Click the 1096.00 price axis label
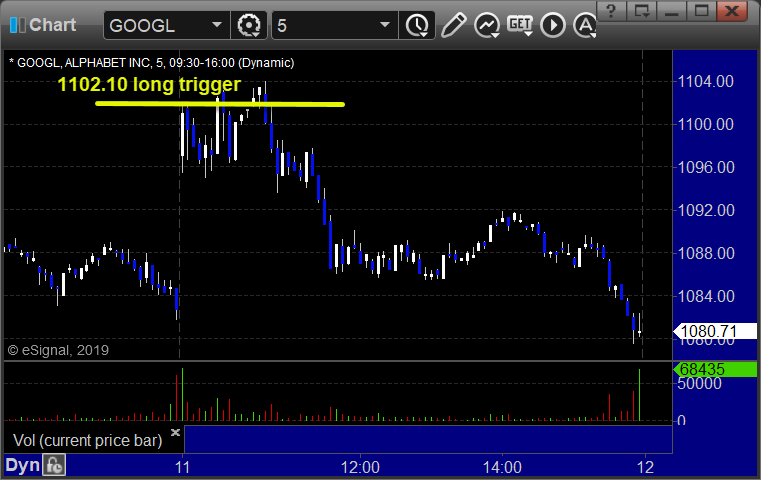761x480 pixels. (x=706, y=167)
